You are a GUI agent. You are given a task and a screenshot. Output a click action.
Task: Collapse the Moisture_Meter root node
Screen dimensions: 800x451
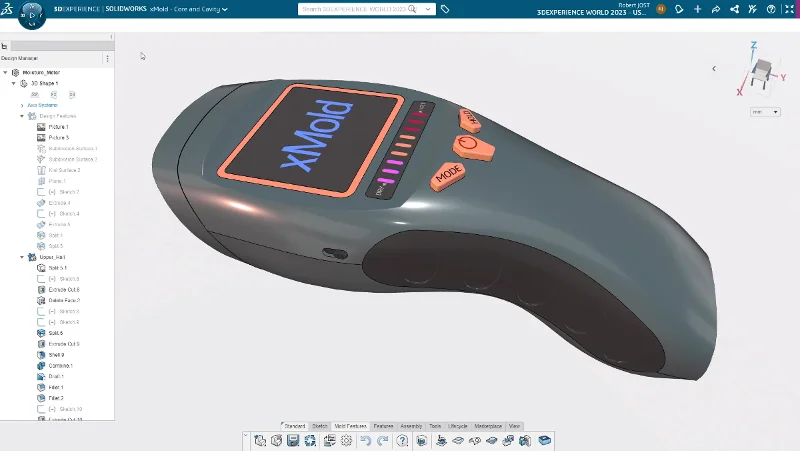point(6,72)
